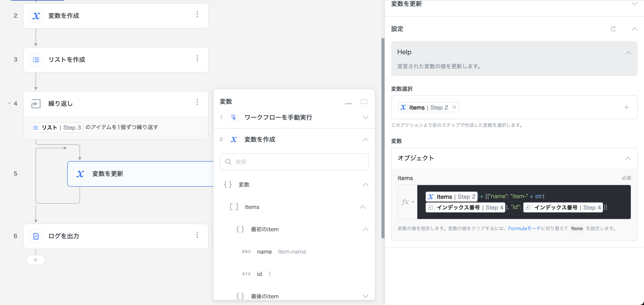Reset settings with the refresh icon
The width and height of the screenshot is (644, 305).
[613, 29]
